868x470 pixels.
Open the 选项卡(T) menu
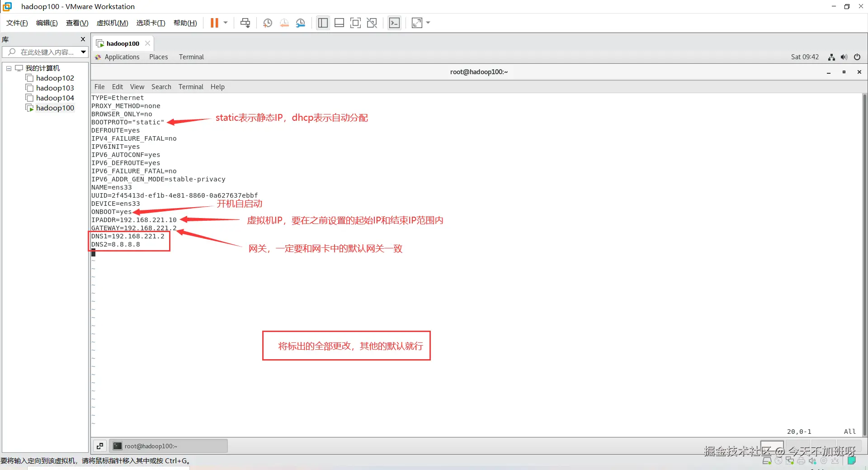151,23
